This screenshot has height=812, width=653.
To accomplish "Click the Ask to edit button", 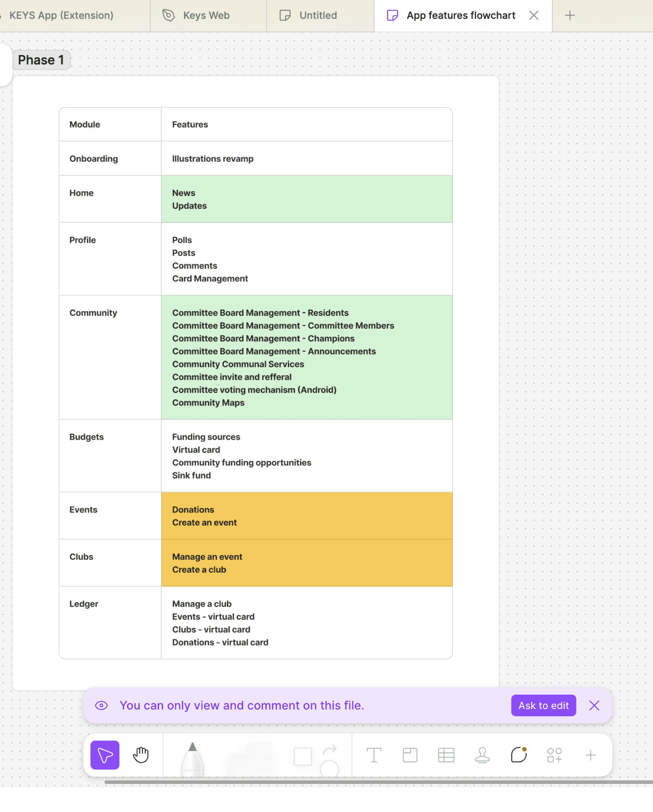I will (x=543, y=705).
